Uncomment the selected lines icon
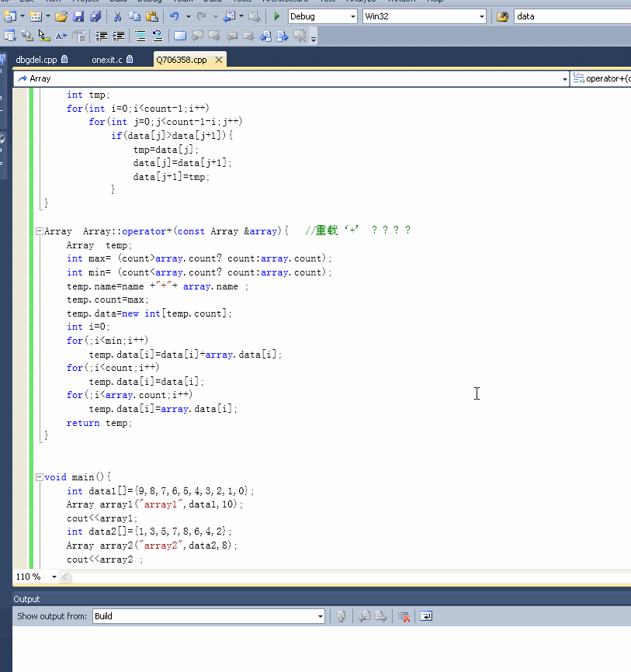 tap(158, 36)
